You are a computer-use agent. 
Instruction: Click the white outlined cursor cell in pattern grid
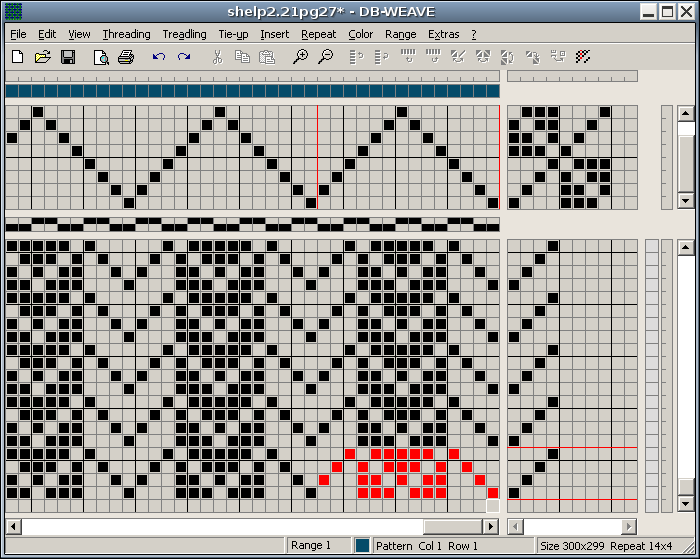[x=493, y=506]
